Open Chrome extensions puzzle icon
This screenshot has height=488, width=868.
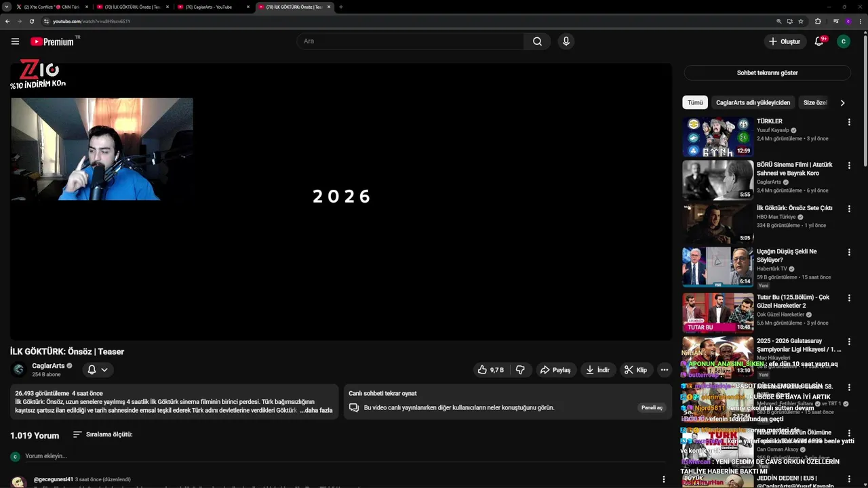(x=818, y=21)
